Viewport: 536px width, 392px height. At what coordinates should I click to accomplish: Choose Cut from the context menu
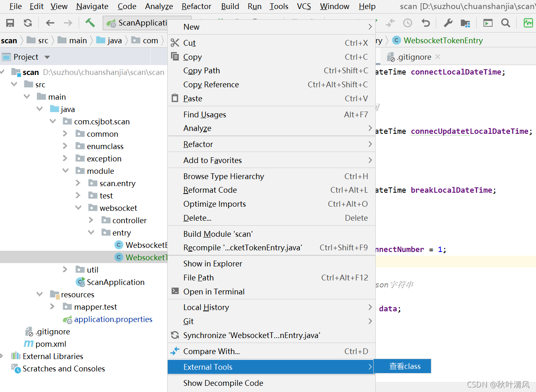[272, 43]
